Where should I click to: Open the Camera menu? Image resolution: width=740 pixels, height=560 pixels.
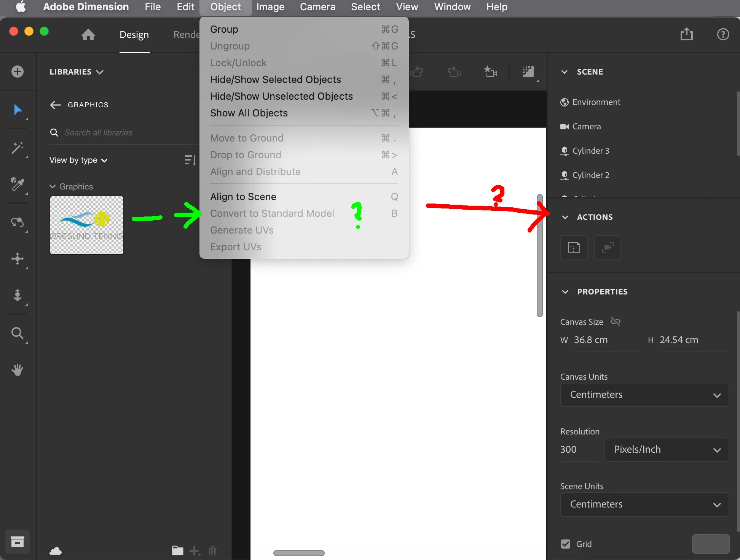point(317,7)
